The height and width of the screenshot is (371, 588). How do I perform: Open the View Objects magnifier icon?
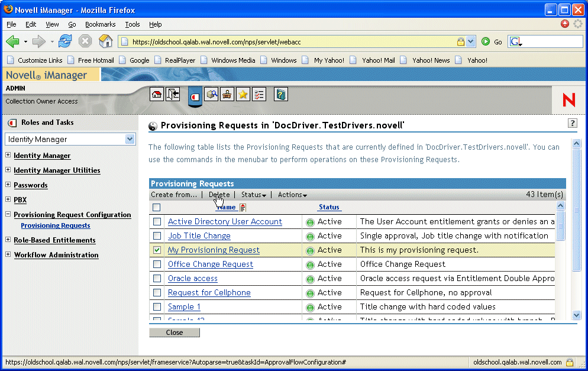[x=212, y=95]
